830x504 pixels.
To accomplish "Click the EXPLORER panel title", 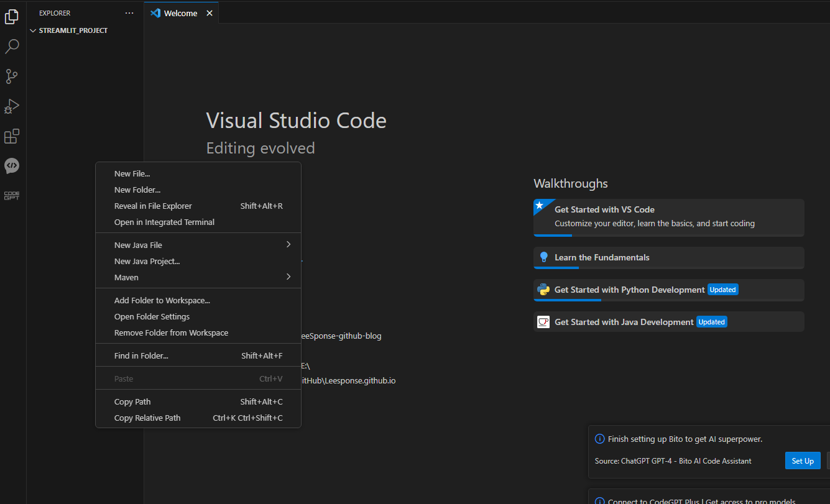I will point(55,13).
